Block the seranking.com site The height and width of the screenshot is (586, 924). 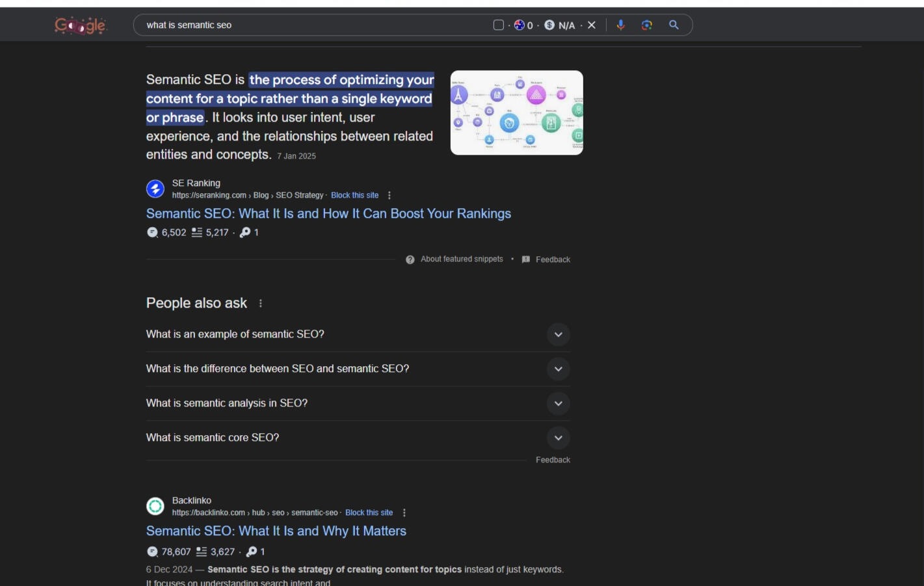point(354,195)
